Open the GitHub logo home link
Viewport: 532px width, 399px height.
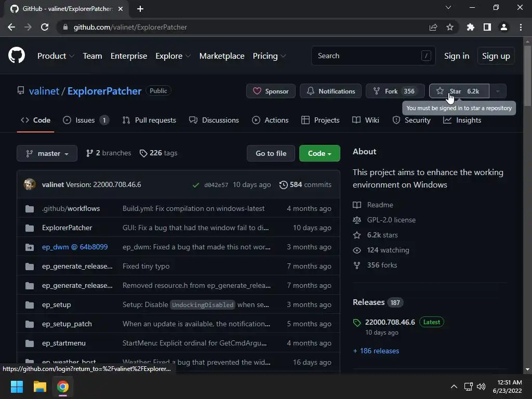pyautogui.click(x=17, y=55)
